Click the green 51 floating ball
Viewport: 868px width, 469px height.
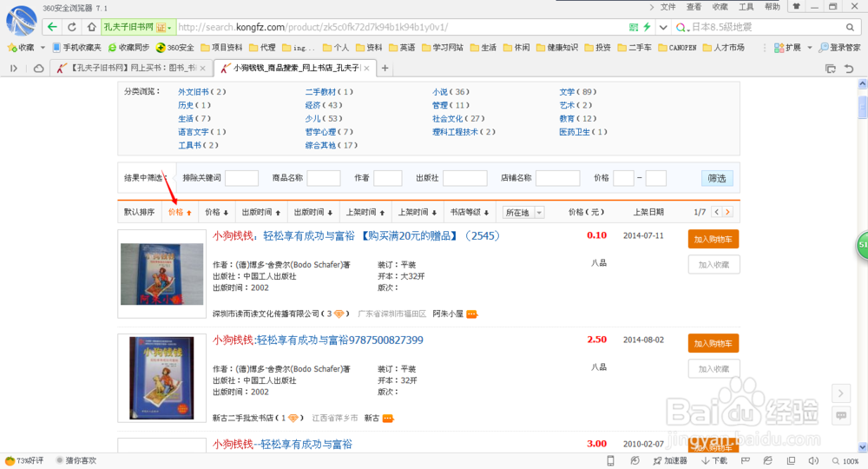[863, 244]
